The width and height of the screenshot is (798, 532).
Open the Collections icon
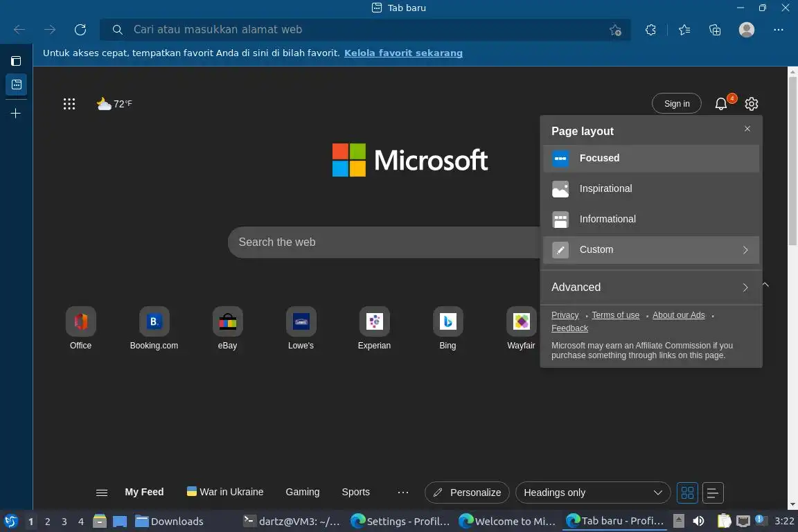715,30
